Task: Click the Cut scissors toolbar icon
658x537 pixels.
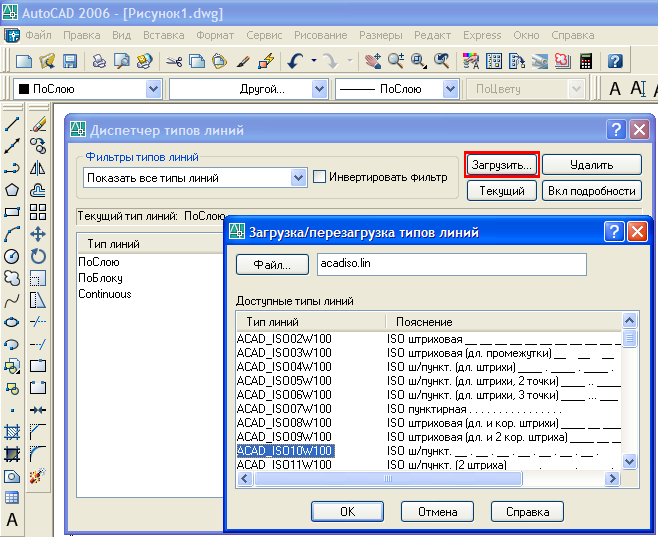Action: pyautogui.click(x=174, y=61)
